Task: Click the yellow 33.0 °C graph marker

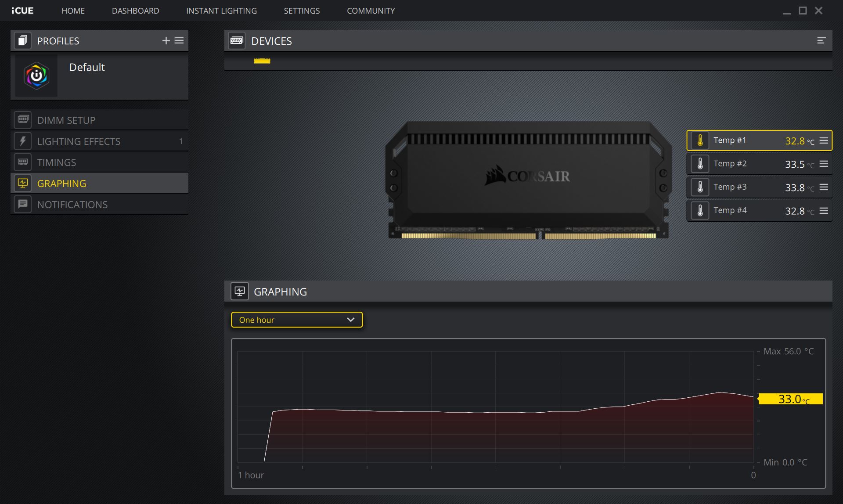Action: pos(790,399)
